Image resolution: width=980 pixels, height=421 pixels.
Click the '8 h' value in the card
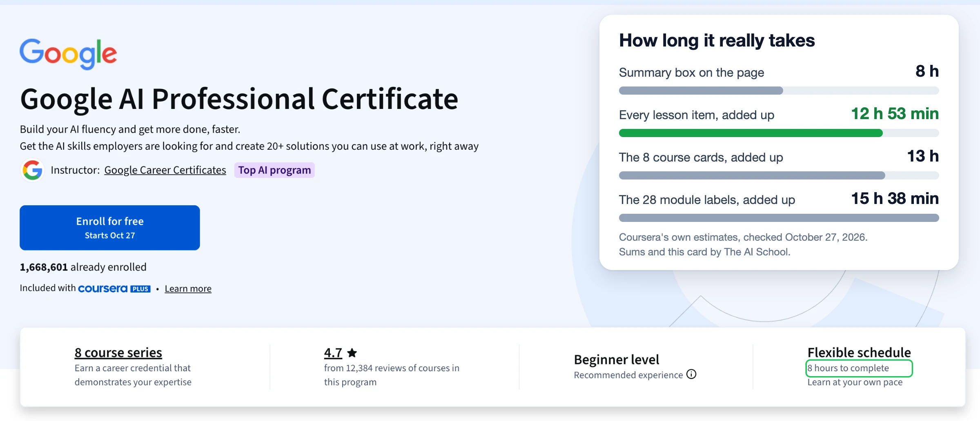[927, 71]
